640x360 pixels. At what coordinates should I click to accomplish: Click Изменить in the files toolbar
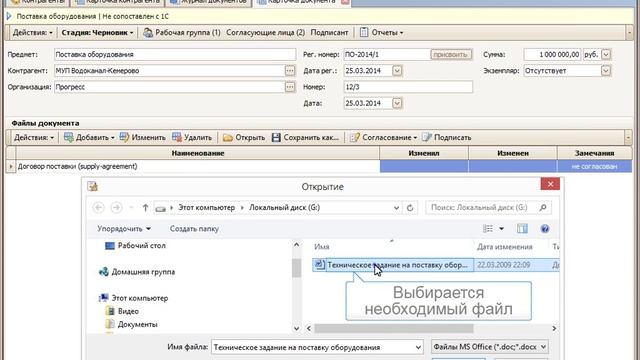142,138
